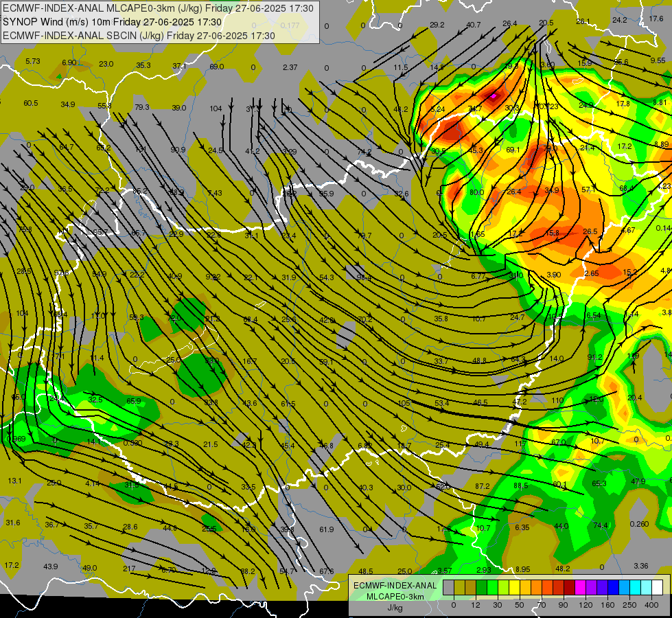Click the map value 69.1
672x618 pixels.
click(x=513, y=150)
